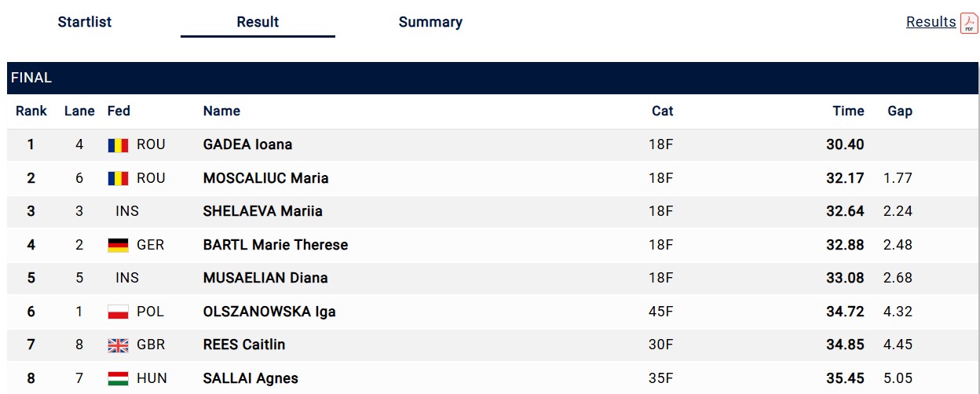Click the Romanian flag in MOSCALIUC's row
Viewport: 980px width, 394px height.
[118, 178]
